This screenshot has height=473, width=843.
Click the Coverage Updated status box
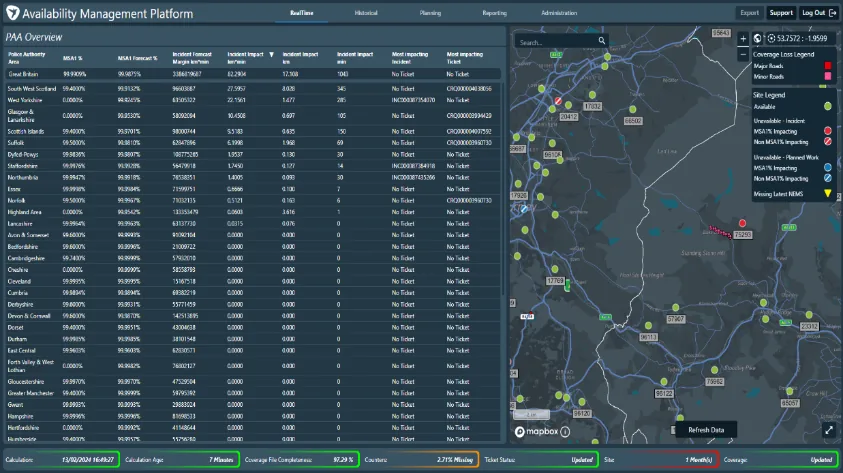point(779,460)
